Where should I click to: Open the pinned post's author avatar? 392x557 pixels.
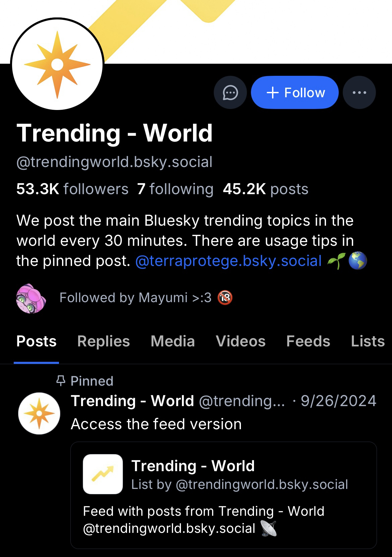[x=39, y=413]
